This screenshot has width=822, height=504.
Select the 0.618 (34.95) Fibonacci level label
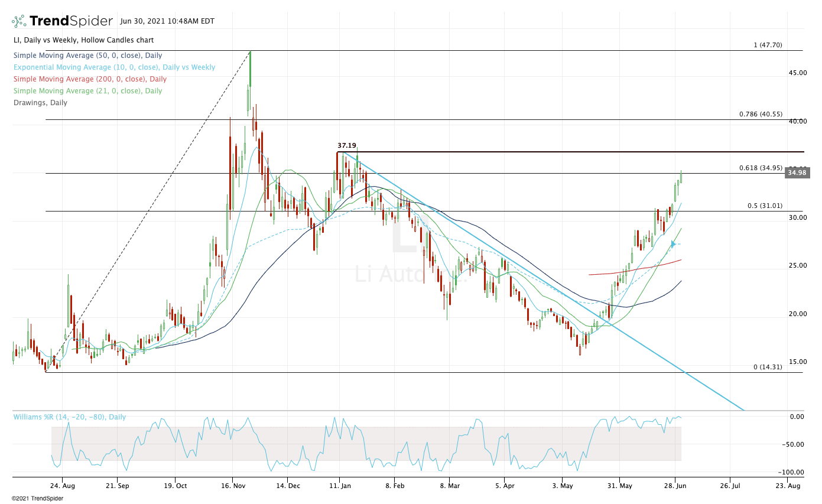click(761, 168)
